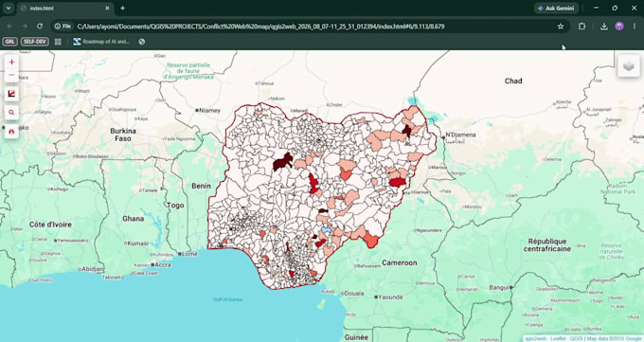This screenshot has height=342, width=644.
Task: Bookmark this page with the star
Action: pyautogui.click(x=561, y=27)
